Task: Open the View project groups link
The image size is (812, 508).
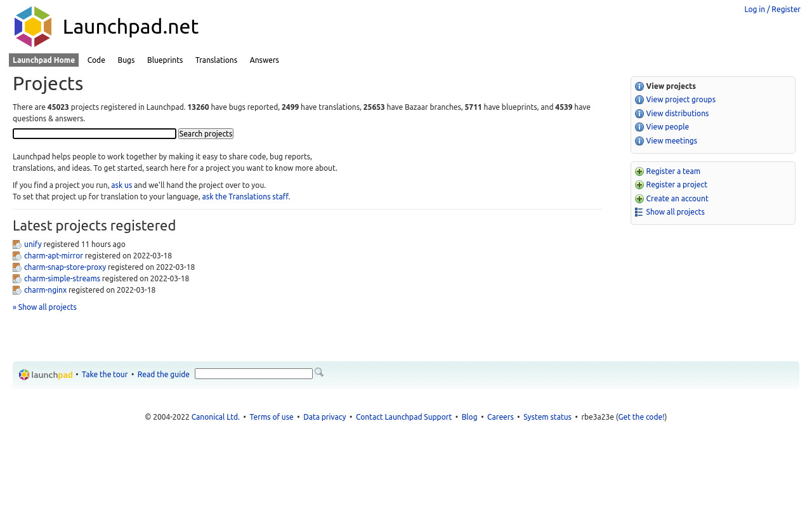Action: (681, 100)
